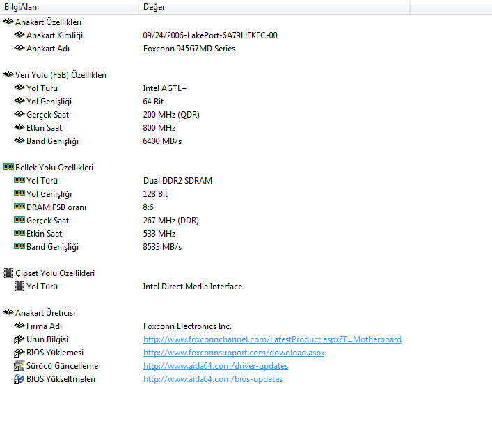Select the Foxconn 945G7MD Series value
Viewport: 492px width, 448px height.
[x=189, y=49]
